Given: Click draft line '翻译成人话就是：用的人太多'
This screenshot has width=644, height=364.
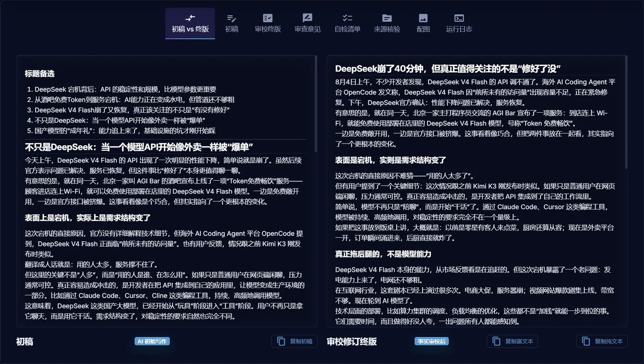Looking at the screenshot, I should 93,265.
